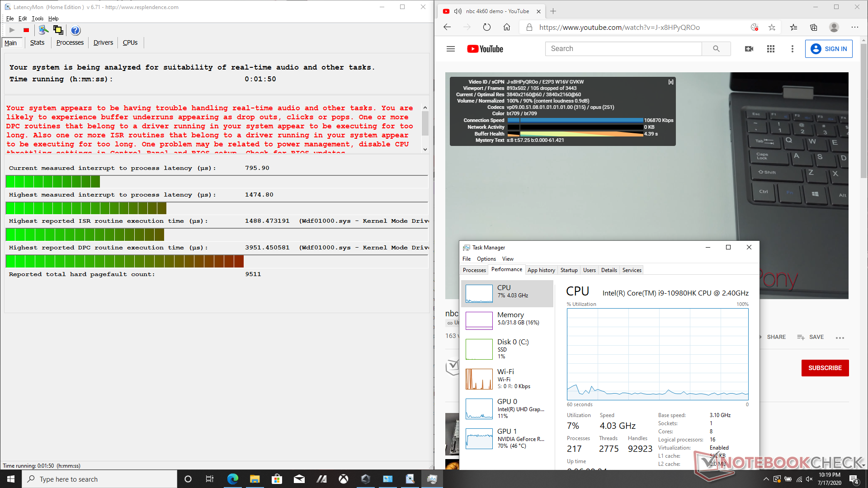The height and width of the screenshot is (488, 868).
Task: Open the YouTube apps grid icon
Action: [771, 49]
